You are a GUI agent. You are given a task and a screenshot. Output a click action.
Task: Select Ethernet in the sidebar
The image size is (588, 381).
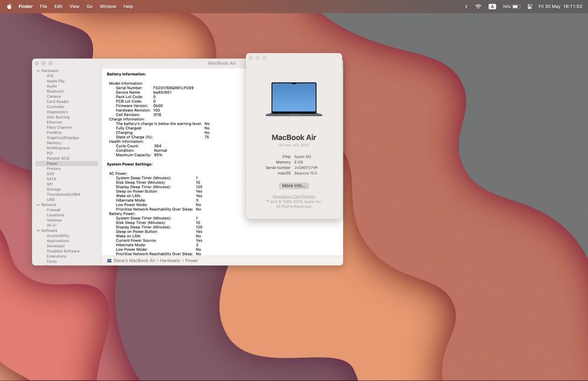click(54, 122)
